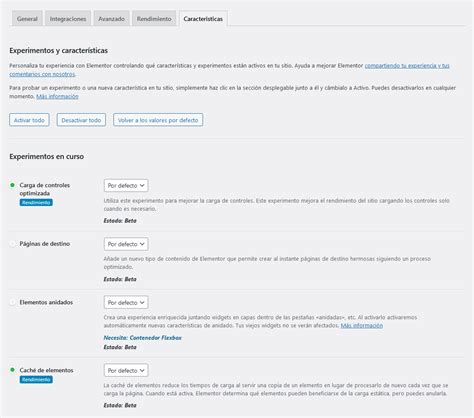Click Rendimiento badge under Carga de controles optimizada
Viewport: 474px width, 418px height.
(36, 202)
